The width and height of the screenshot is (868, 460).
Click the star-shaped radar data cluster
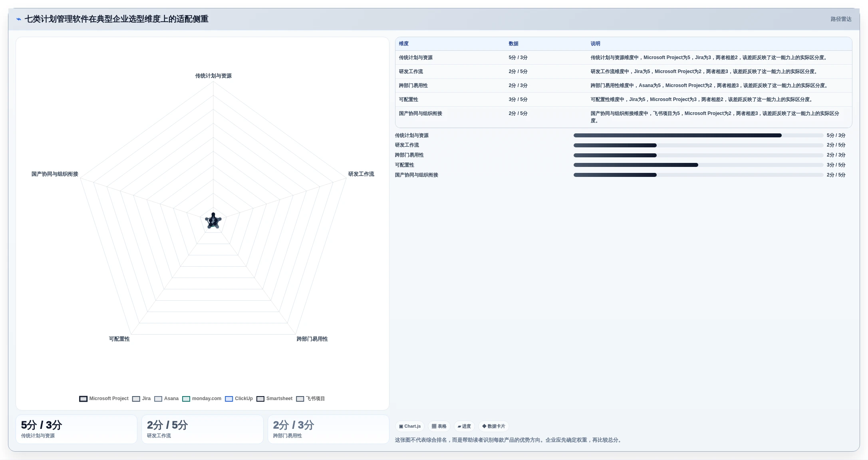[213, 221]
